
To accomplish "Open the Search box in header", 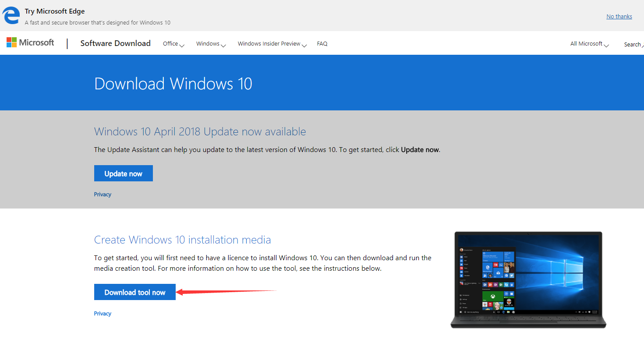I will 633,44.
